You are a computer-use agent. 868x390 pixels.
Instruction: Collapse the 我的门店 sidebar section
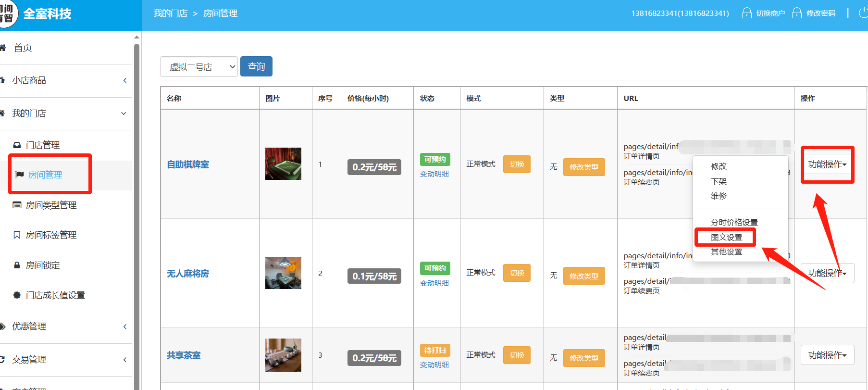[65, 113]
